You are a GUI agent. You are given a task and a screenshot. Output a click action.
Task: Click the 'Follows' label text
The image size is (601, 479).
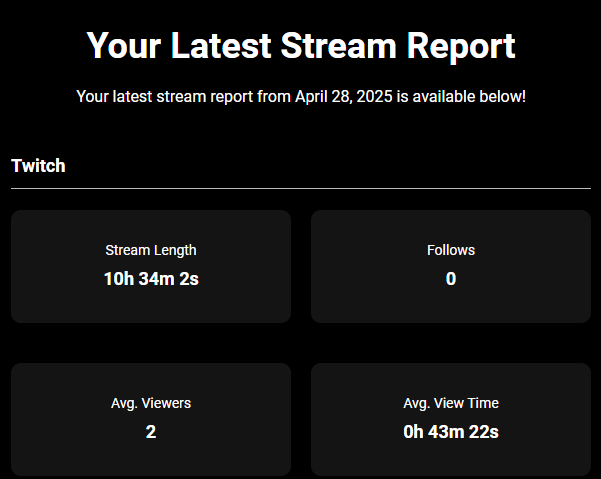[451, 250]
